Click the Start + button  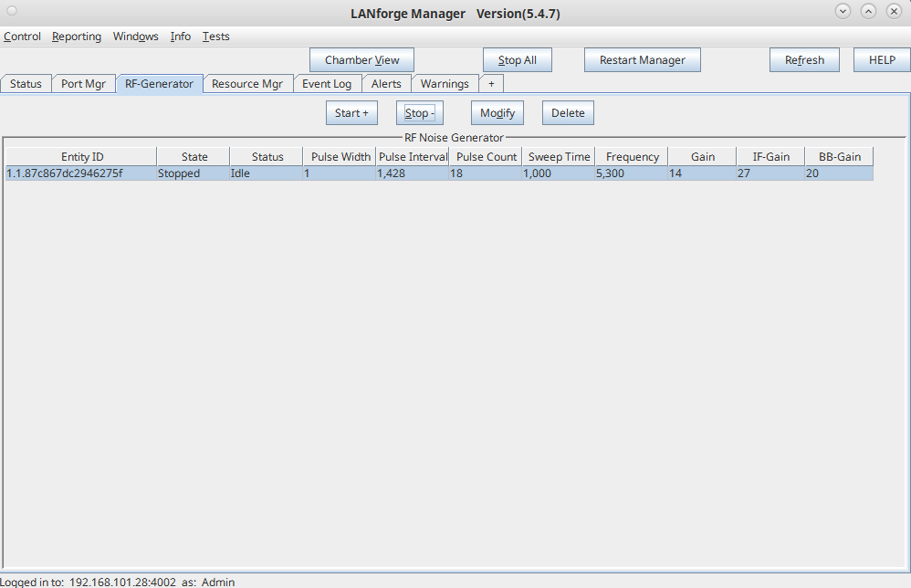[351, 113]
